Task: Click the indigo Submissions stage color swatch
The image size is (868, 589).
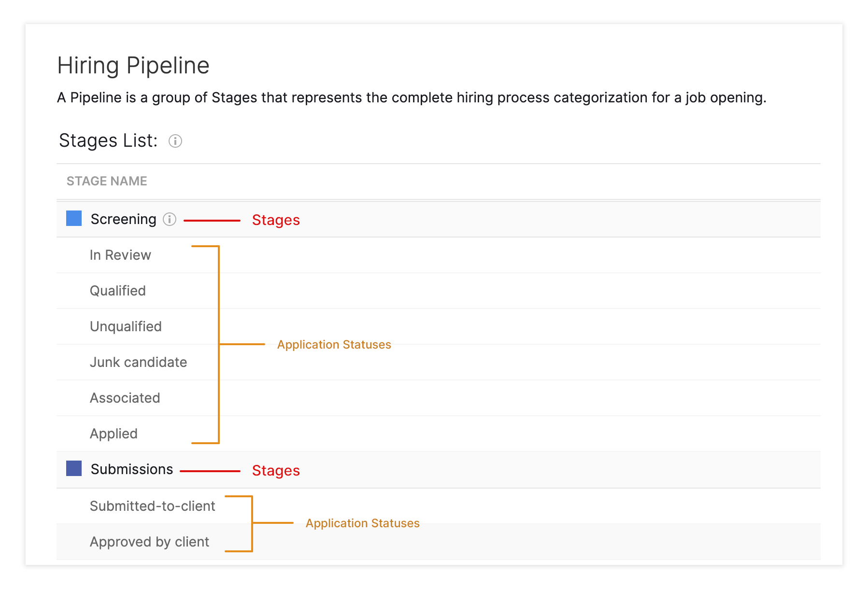Action: 74,468
